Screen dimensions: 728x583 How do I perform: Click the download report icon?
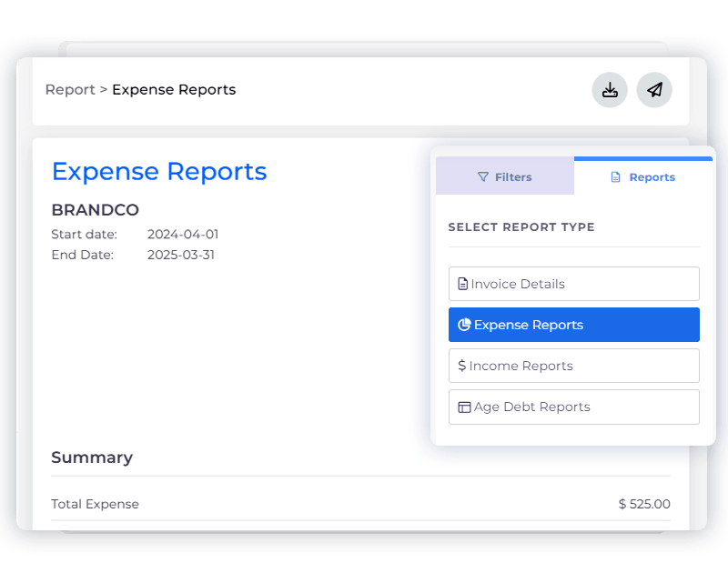[610, 90]
